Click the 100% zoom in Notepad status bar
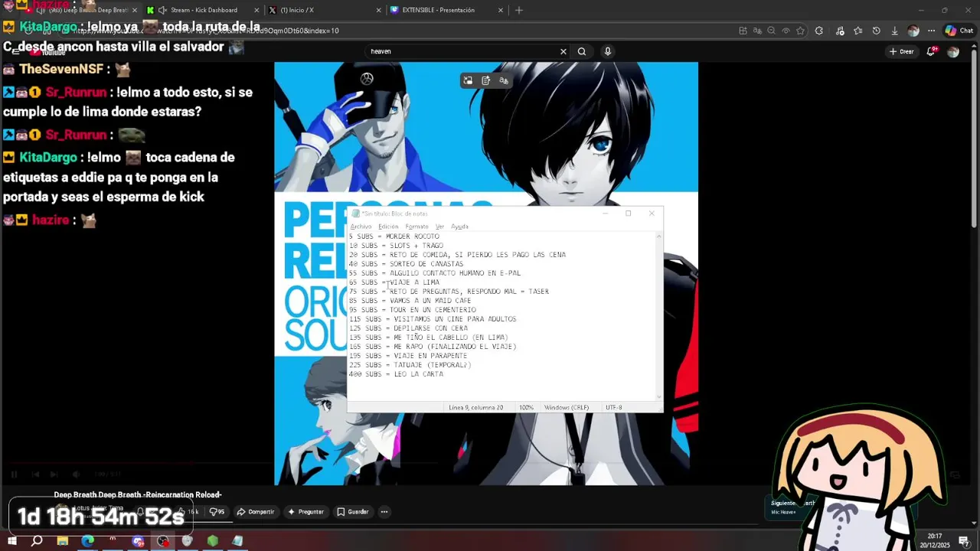The image size is (980, 551). 526,408
